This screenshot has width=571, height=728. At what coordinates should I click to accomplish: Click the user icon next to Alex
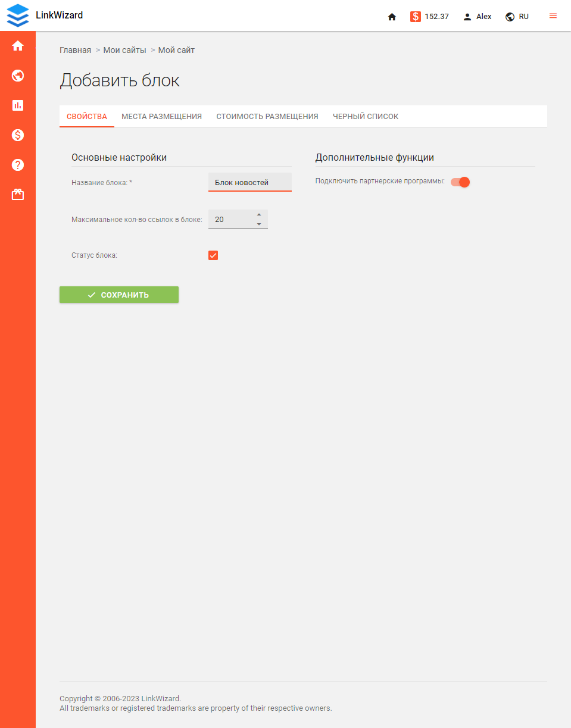pyautogui.click(x=467, y=17)
